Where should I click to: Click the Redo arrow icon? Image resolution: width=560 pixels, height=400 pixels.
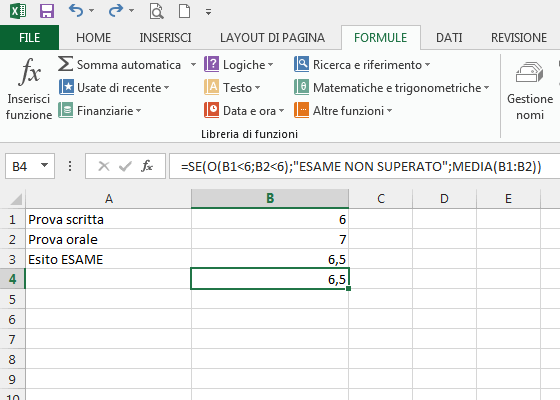(116, 11)
